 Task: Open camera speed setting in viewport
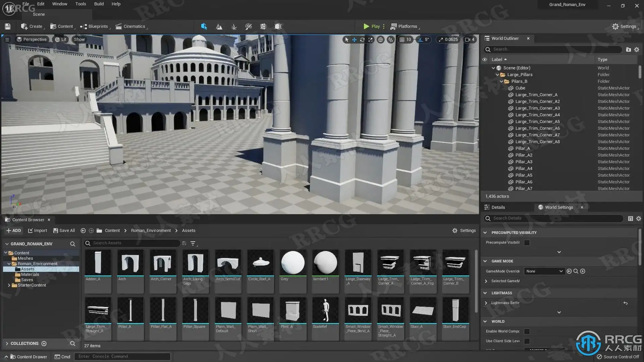pos(470,40)
